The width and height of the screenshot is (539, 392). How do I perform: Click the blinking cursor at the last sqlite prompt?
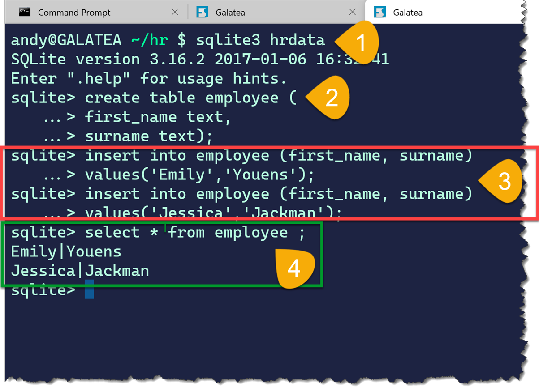[x=89, y=290]
